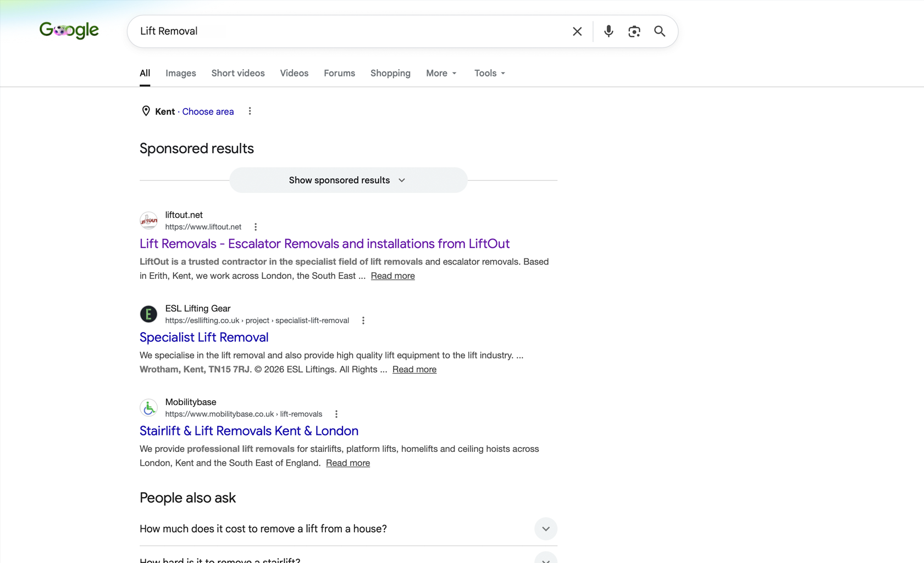Click the ESL Lifting Gear site name
Image resolution: width=924 pixels, height=563 pixels.
click(198, 308)
